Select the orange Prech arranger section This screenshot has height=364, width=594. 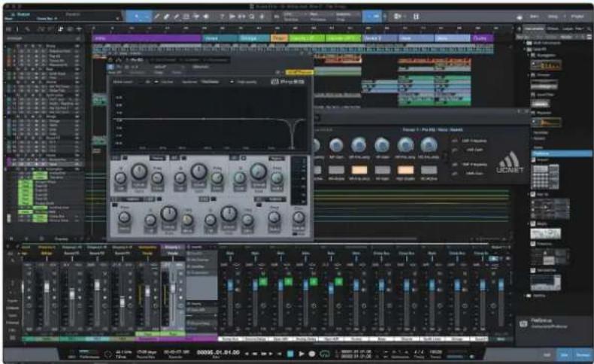point(279,38)
